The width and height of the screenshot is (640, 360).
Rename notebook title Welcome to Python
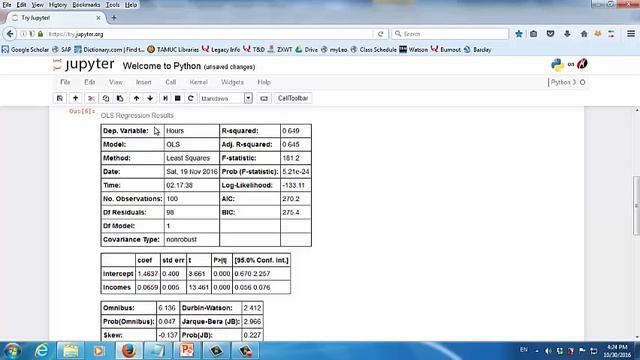162,66
